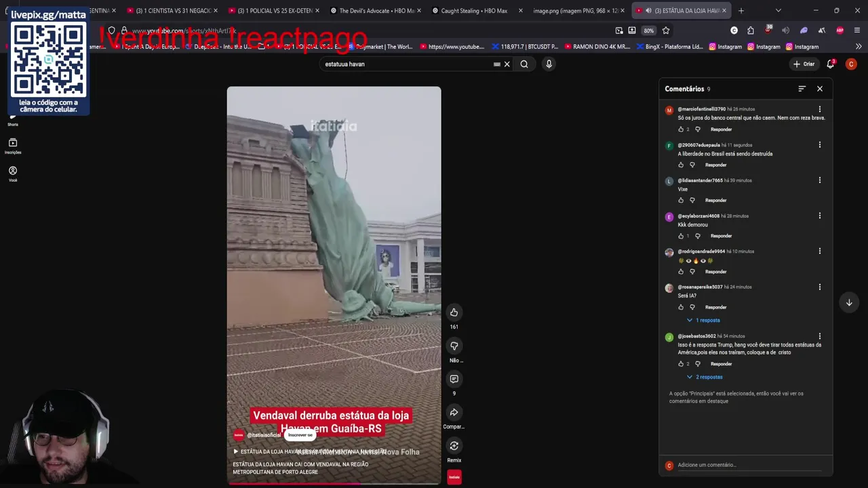The image size is (868, 488).
Task: Switch to '1 CIENTISTA VS 31' tab
Action: (173, 11)
